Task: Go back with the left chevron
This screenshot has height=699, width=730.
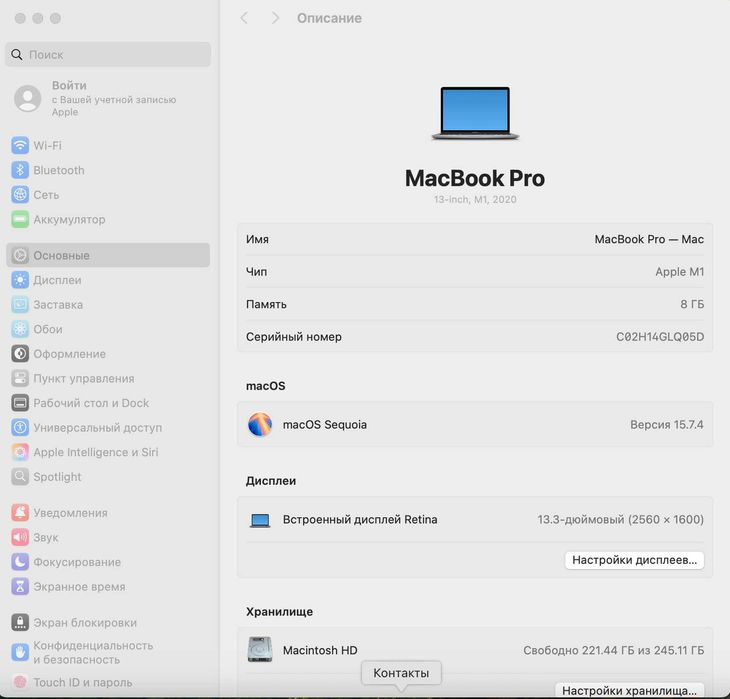Action: pos(244,18)
